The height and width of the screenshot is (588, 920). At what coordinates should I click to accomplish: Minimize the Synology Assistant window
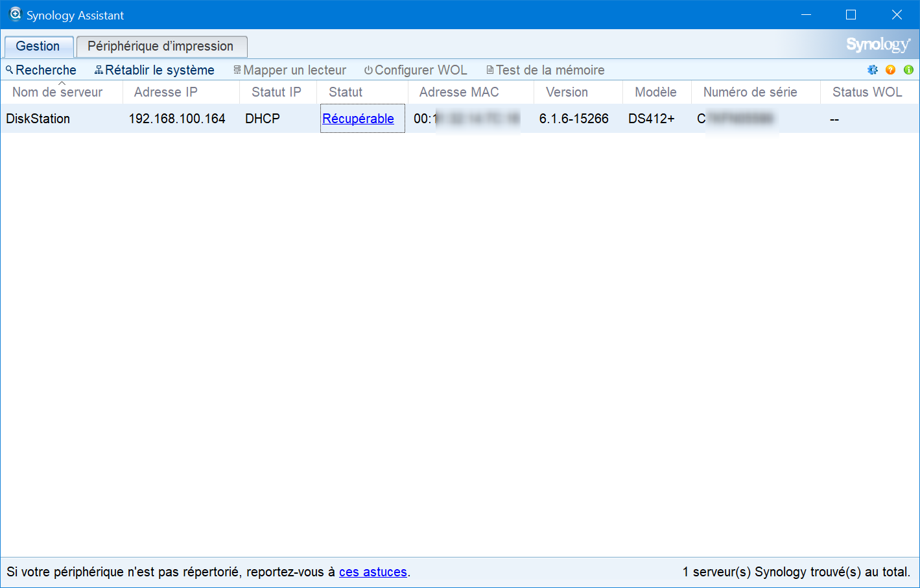coord(807,14)
